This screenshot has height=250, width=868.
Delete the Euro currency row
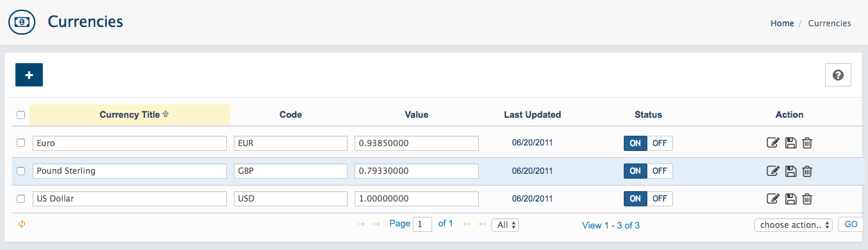pyautogui.click(x=807, y=143)
